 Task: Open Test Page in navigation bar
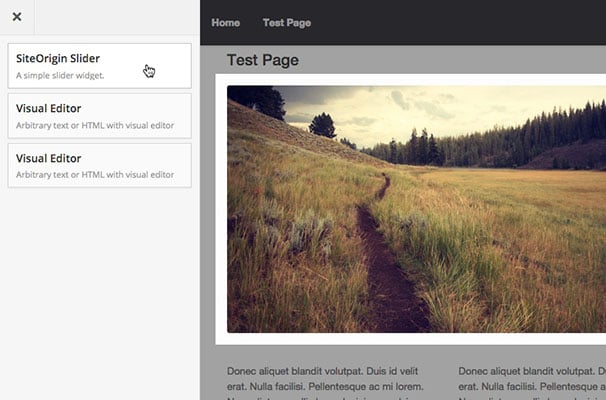tap(287, 23)
